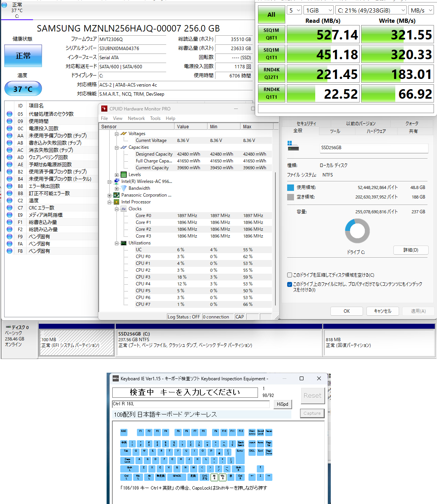Click the Intel Processor chip icon
The width and height of the screenshot is (437, 504).
[x=116, y=202]
